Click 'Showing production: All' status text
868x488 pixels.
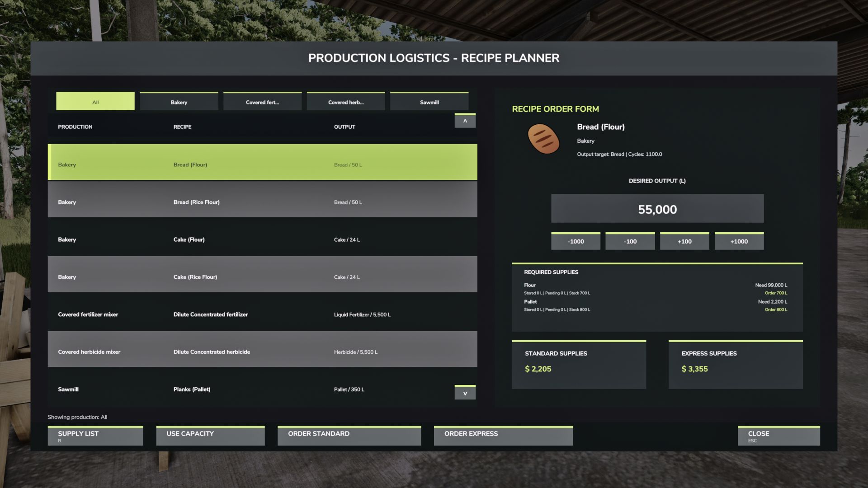(77, 417)
